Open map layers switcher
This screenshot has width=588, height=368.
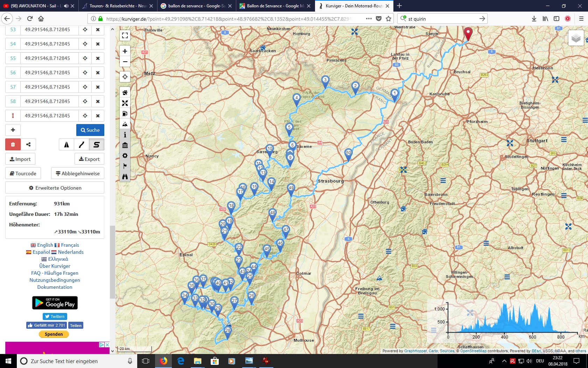coord(576,38)
